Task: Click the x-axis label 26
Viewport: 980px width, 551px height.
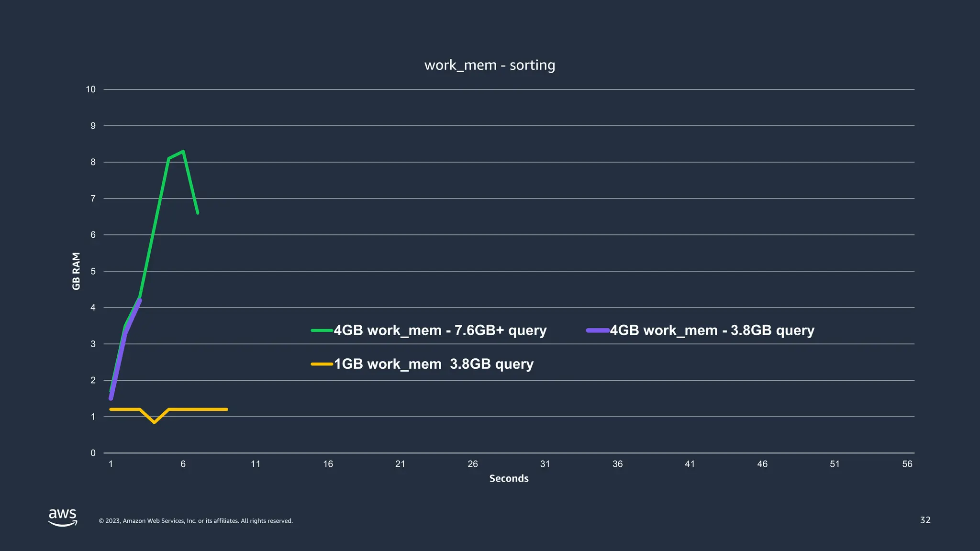Action: coord(473,464)
